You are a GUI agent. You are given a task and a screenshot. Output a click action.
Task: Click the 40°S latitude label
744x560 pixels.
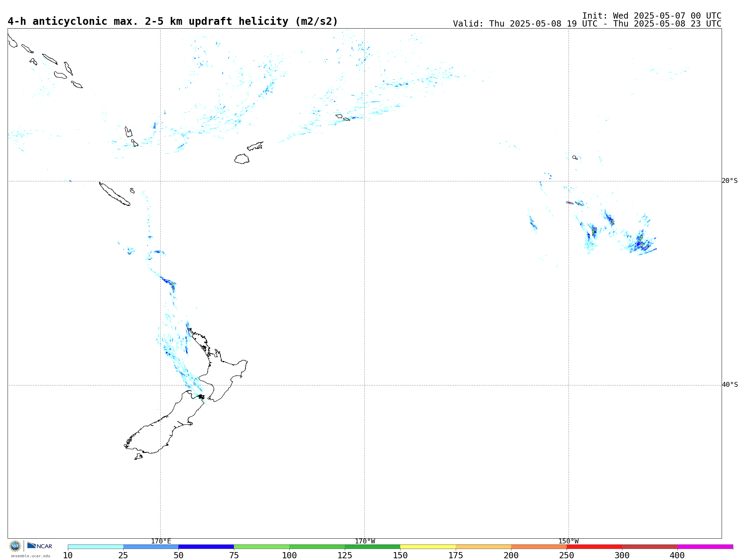730,385
